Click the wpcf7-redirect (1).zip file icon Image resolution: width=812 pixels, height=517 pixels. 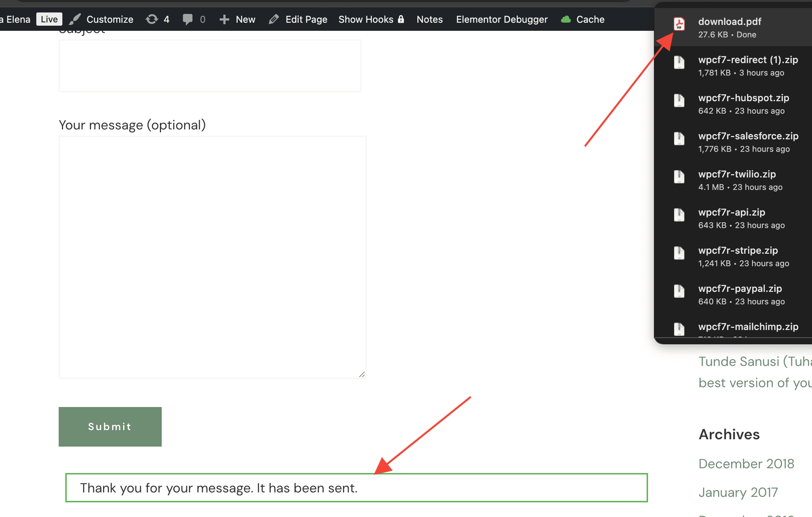pyautogui.click(x=679, y=62)
